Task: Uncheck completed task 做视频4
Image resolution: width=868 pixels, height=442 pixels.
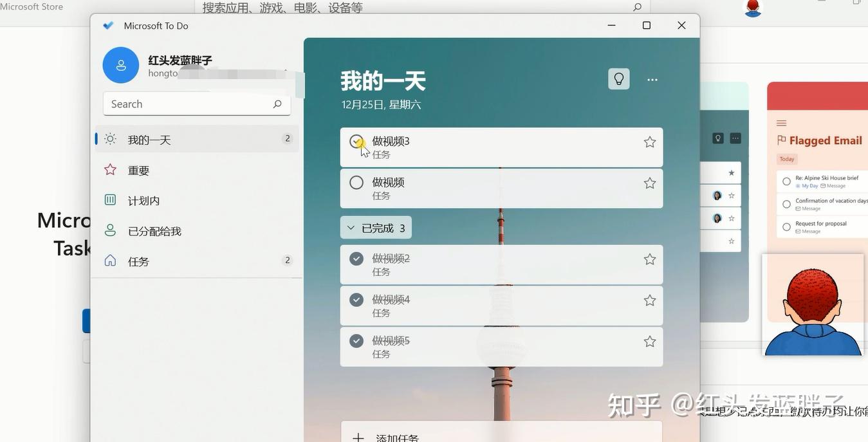Action: point(356,300)
